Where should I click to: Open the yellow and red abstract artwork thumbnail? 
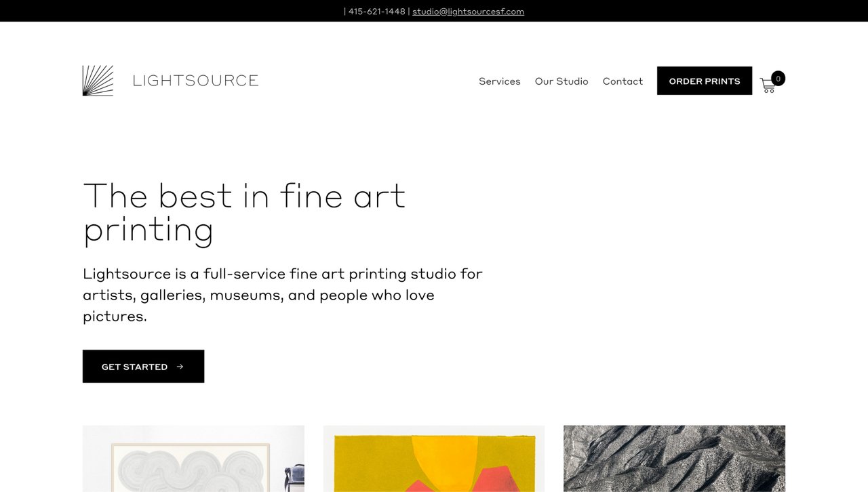click(434, 459)
